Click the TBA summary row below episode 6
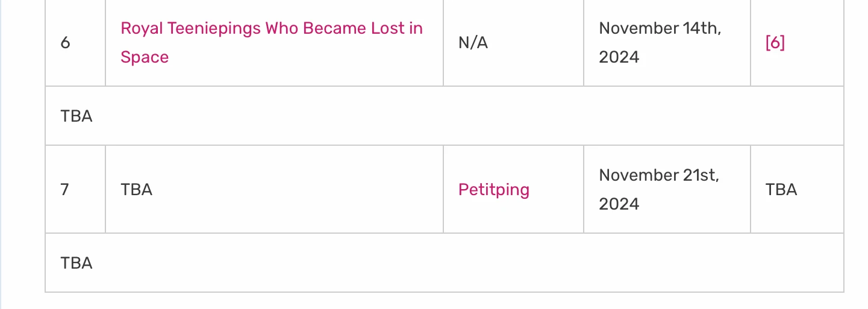 click(76, 116)
